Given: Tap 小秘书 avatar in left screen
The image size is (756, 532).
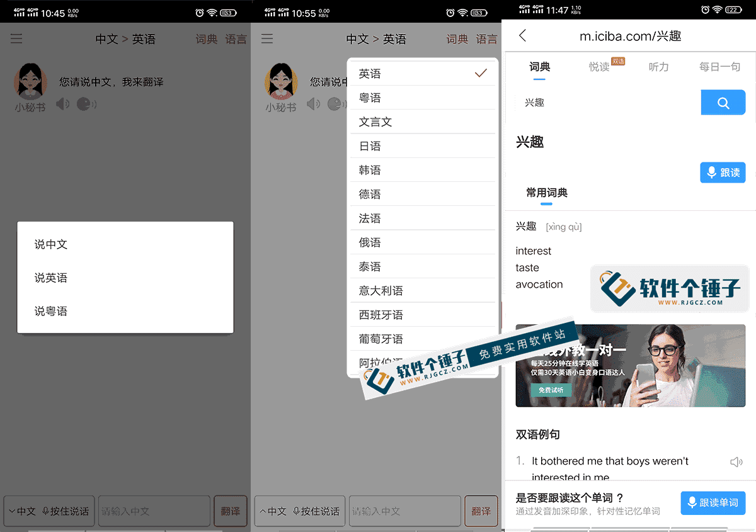Looking at the screenshot, I should coord(30,82).
